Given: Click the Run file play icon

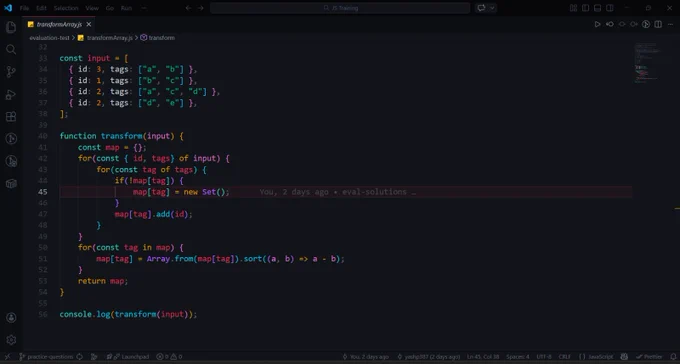Looking at the screenshot, I should coord(597,24).
